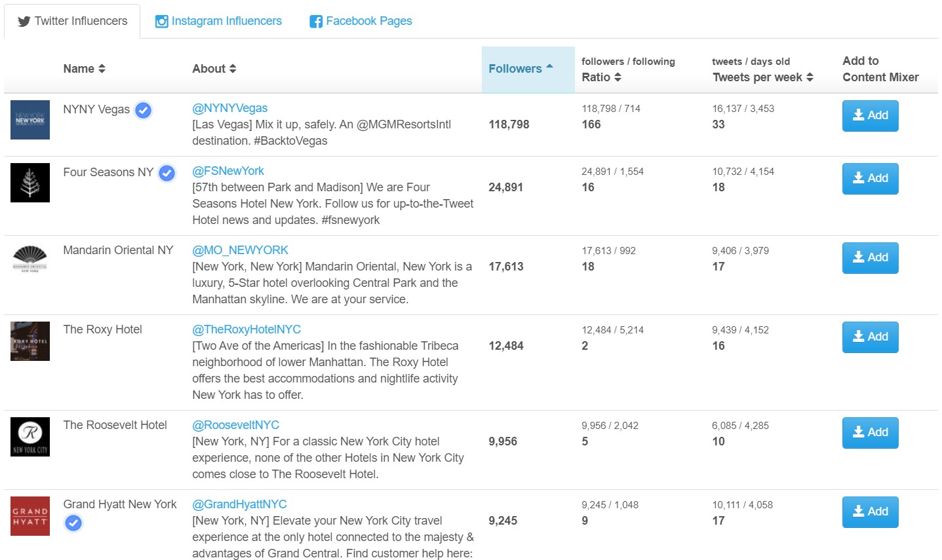Image resolution: width=942 pixels, height=560 pixels.
Task: Open the Twitter Influencers tab
Action: tap(72, 21)
